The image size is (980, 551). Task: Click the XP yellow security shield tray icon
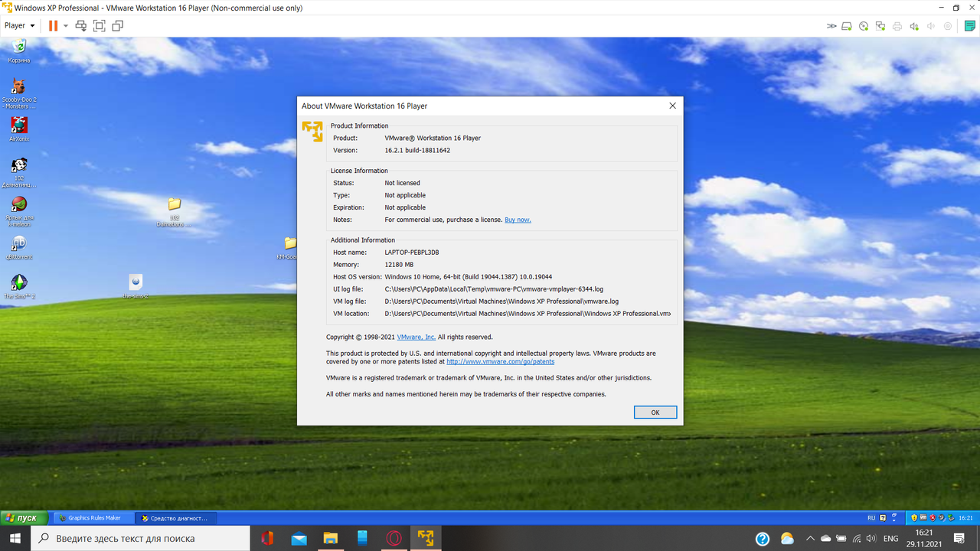pos(914,518)
